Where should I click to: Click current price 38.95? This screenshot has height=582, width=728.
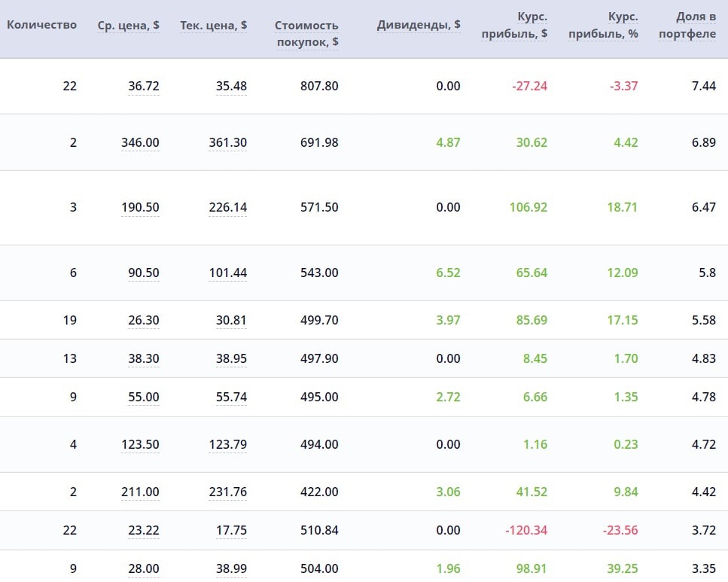[x=231, y=358]
